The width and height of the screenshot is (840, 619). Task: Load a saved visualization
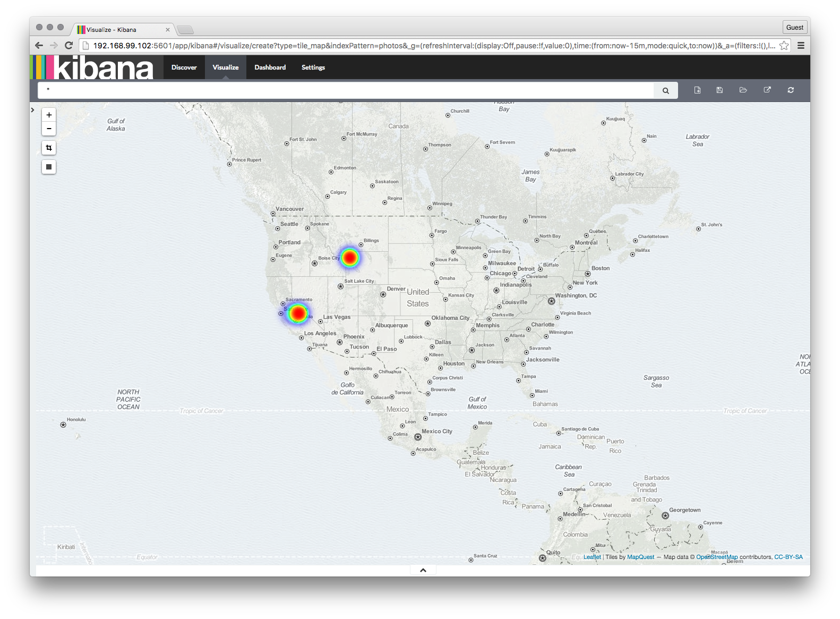click(x=743, y=90)
